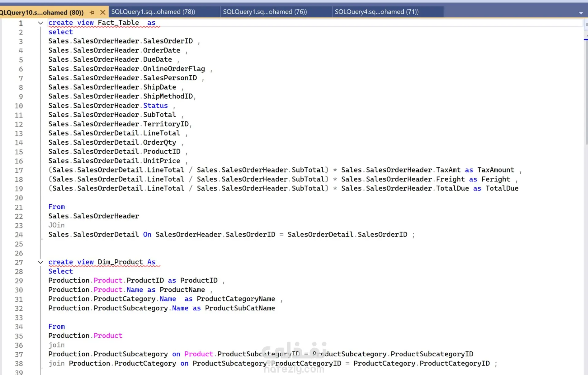Collapse the Fact_Table view code block
The width and height of the screenshot is (588, 375).
pyautogui.click(x=40, y=23)
